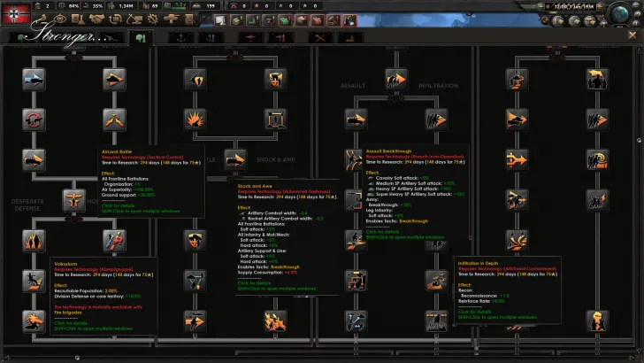This screenshot has width=644, height=363.
Task: Select the infantry-arrow doctrine below INFILTRATION label
Action: [x=436, y=120]
